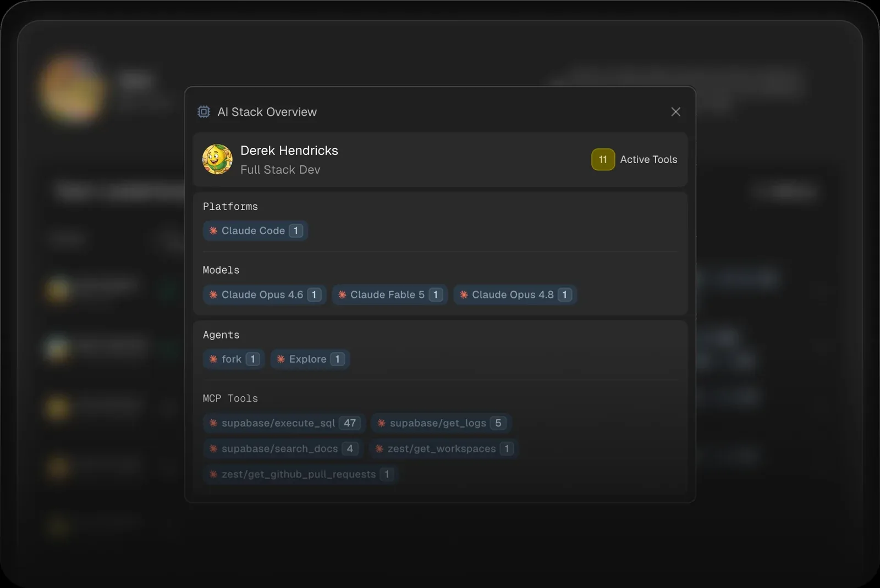Image resolution: width=880 pixels, height=588 pixels.
Task: Click the asterisk icon on Claude Opus 4.6
Action: coord(213,295)
